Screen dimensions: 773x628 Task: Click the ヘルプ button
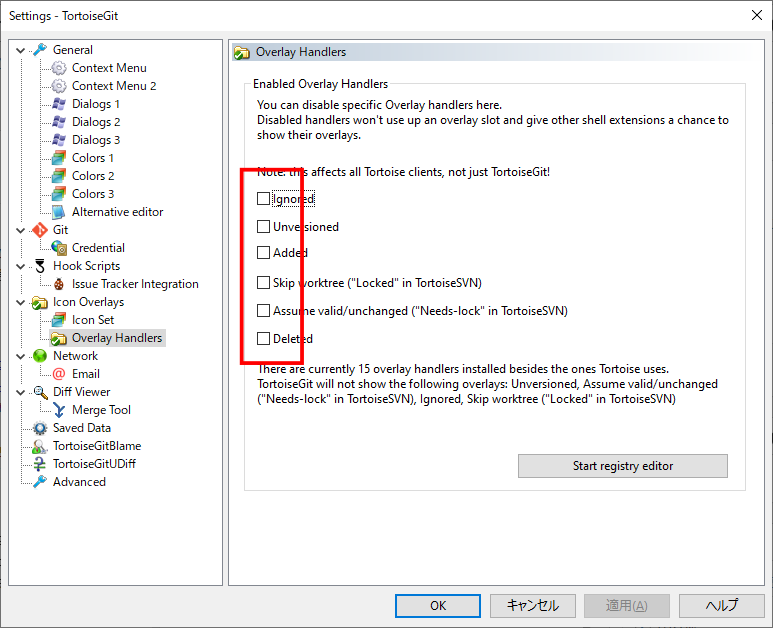click(722, 606)
